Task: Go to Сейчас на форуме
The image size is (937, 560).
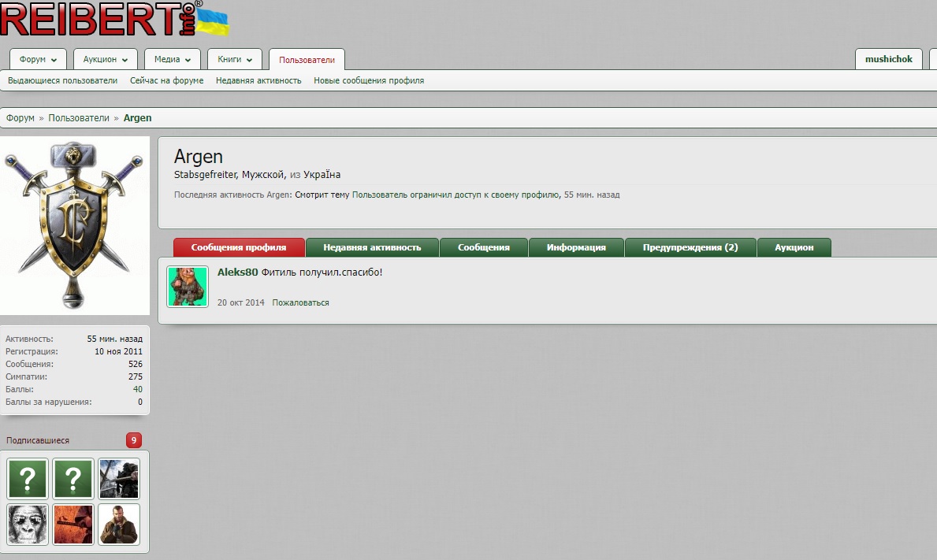Action: pos(167,80)
